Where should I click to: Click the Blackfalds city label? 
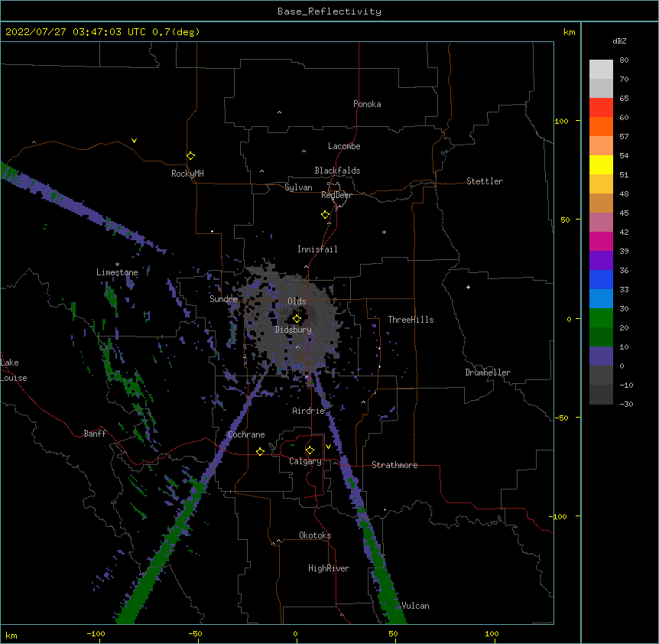(x=337, y=171)
